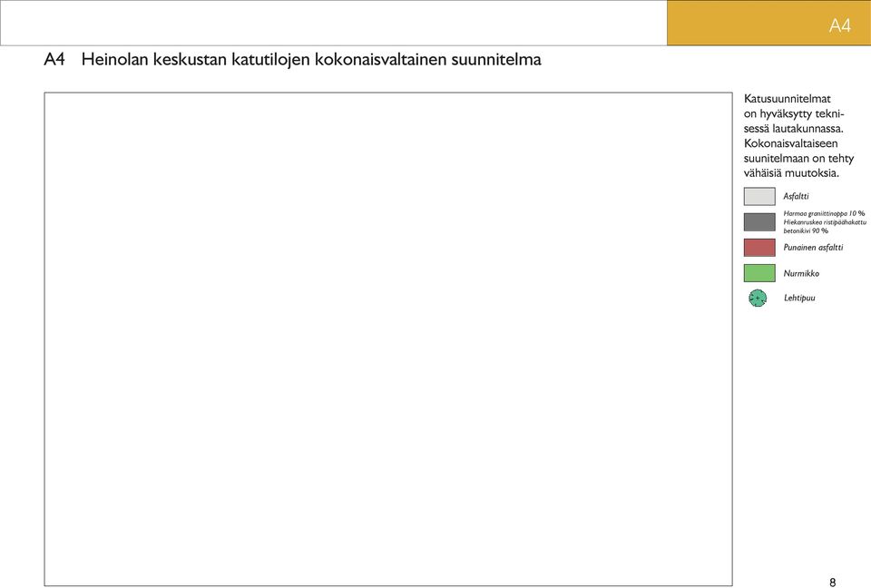This screenshot has width=871, height=588.
Task: Click the 'vähäisiä muutoksia.' text line
Action: pyautogui.click(x=791, y=172)
